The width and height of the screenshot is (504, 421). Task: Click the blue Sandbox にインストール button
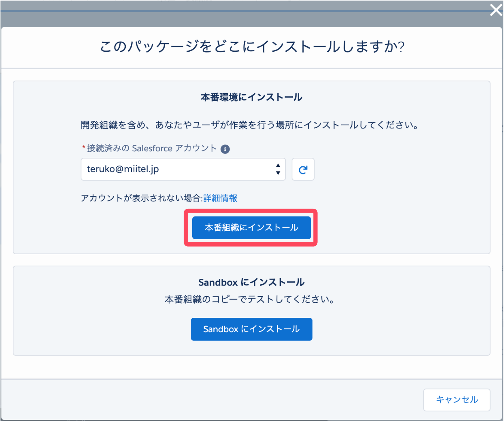click(x=252, y=329)
